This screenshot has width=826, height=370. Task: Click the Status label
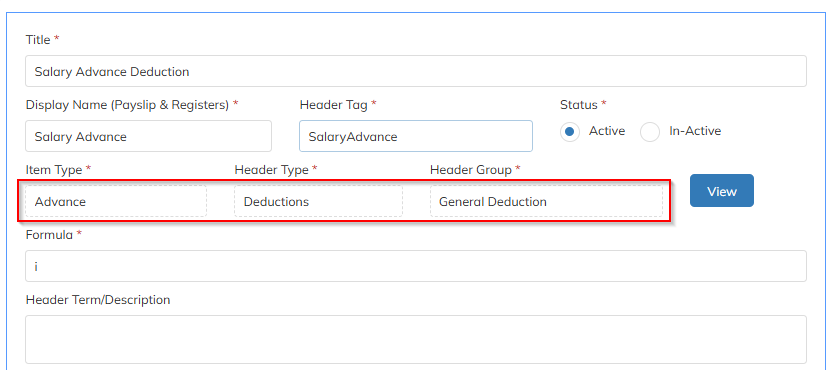[x=579, y=104]
